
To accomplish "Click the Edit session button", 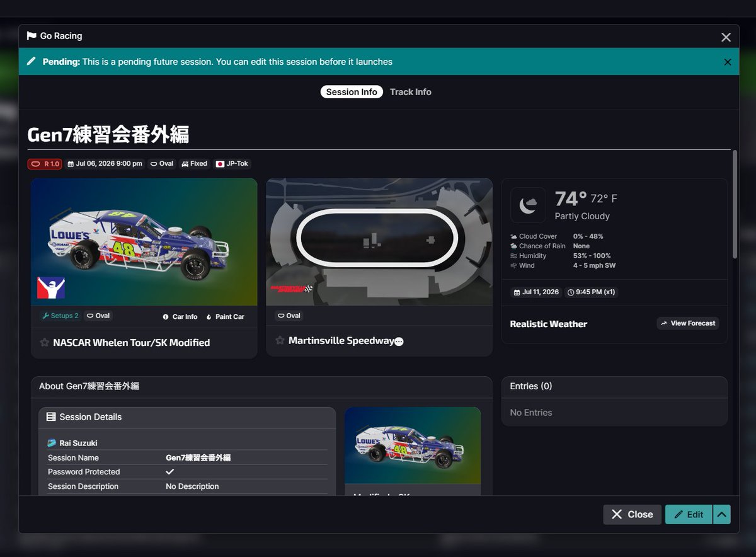I will point(689,514).
